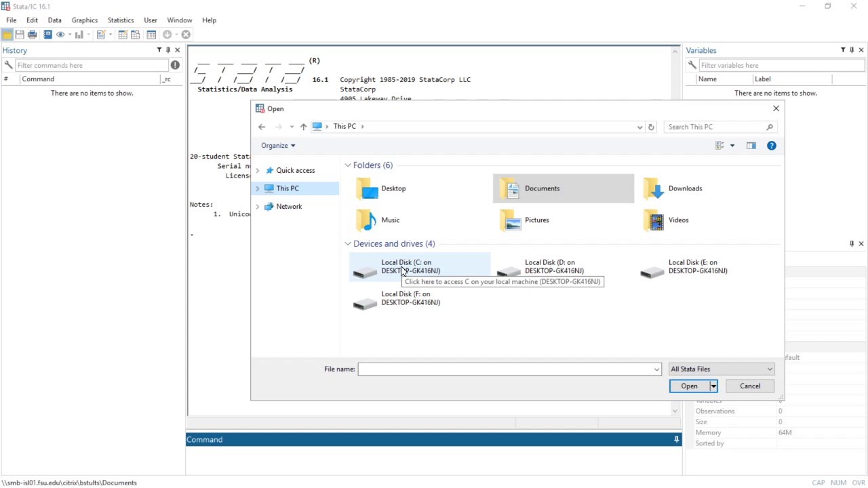
Task: Open the Data menu
Action: [55, 20]
